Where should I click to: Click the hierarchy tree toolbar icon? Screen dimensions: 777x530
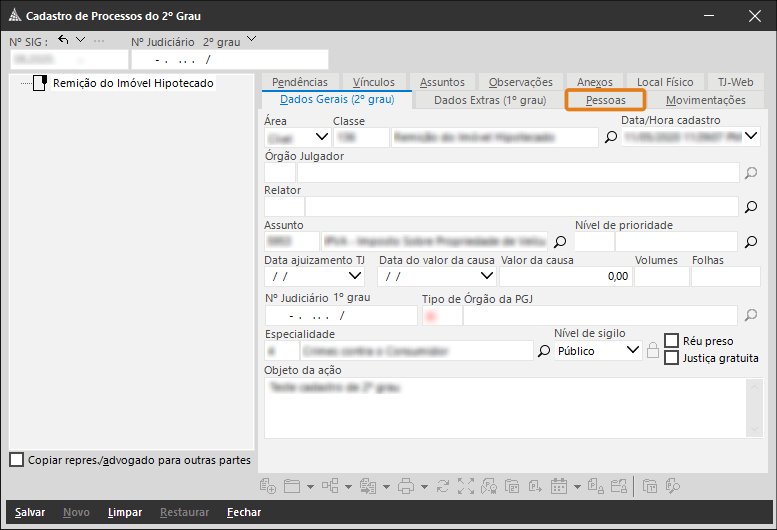pos(330,486)
